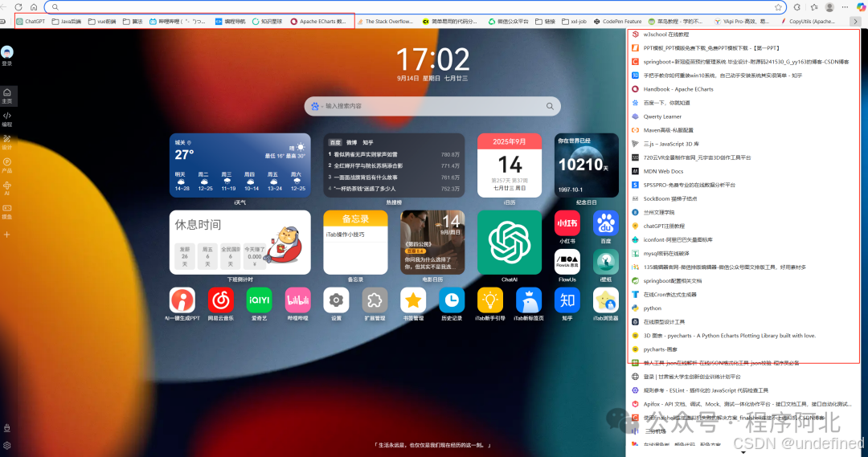The width and height of the screenshot is (868, 457).
Task: Open the 哔哩哔哩 bilibili app tile
Action: tap(298, 300)
